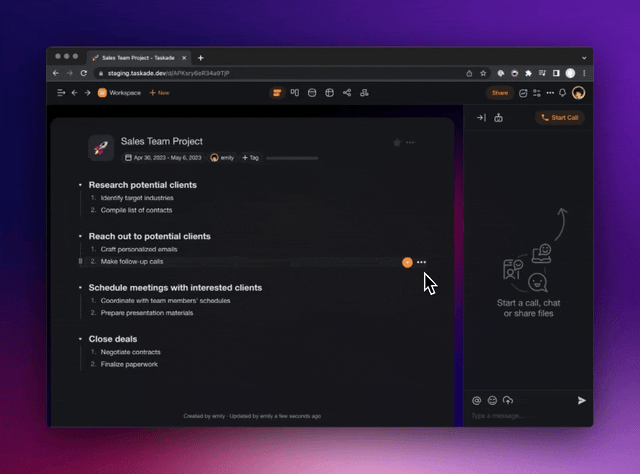
Task: Click the Type a message field
Action: 520,416
